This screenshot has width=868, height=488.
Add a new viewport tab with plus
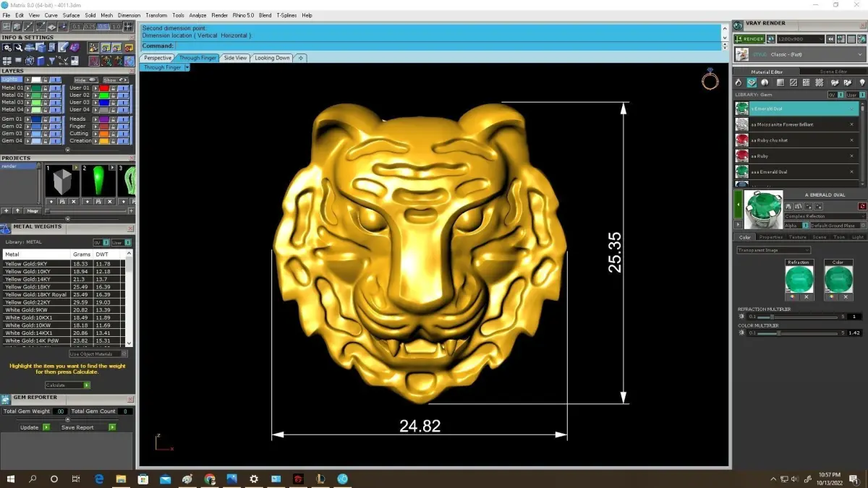pos(300,58)
